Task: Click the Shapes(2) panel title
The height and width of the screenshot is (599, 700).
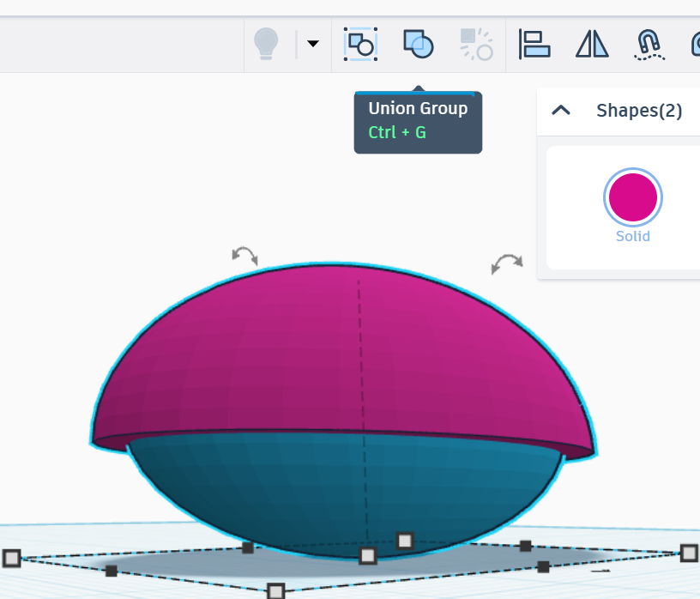Action: tap(639, 111)
